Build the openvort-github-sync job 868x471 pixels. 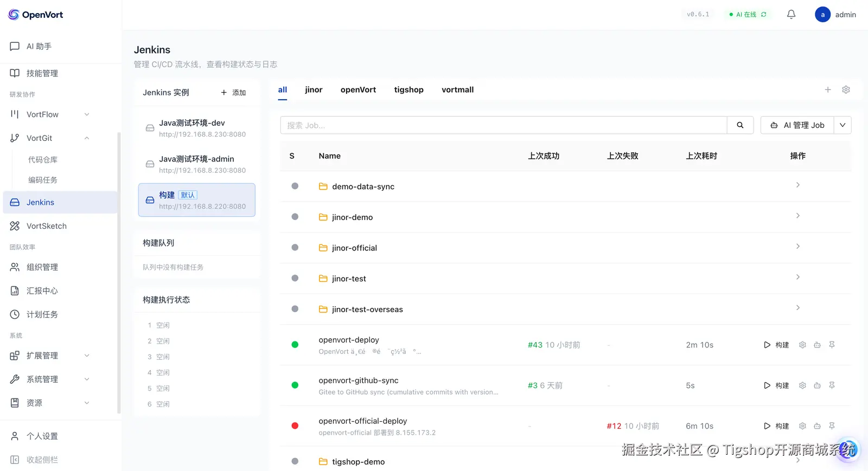tap(776, 385)
